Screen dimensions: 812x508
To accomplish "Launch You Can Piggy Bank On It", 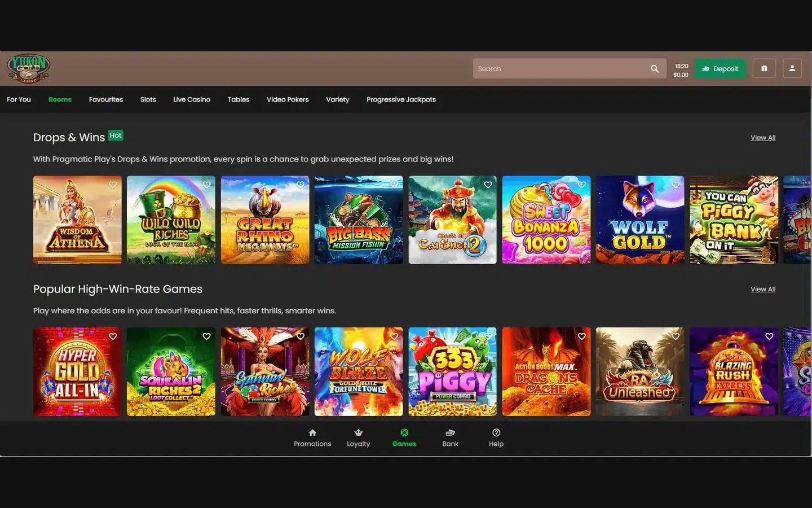I will [x=734, y=220].
